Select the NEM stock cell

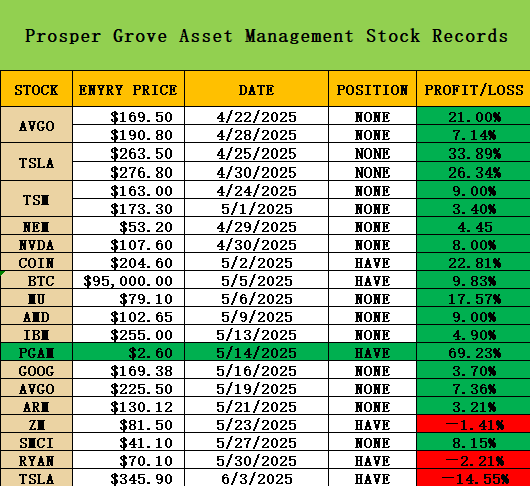click(36, 226)
